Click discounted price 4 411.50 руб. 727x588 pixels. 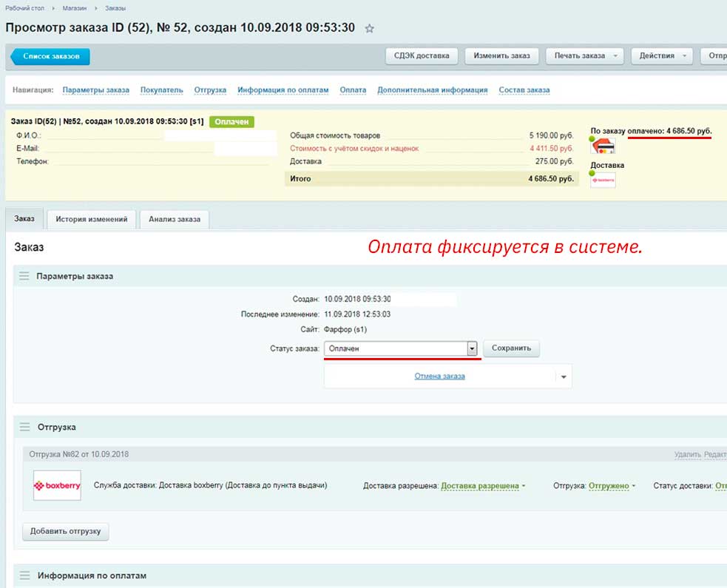(x=552, y=149)
